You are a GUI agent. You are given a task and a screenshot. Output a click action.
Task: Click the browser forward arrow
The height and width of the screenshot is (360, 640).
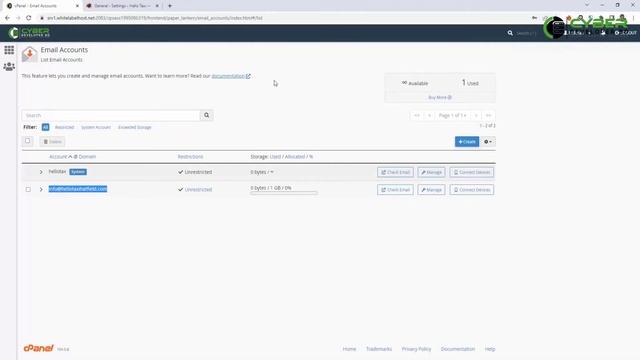(x=18, y=18)
